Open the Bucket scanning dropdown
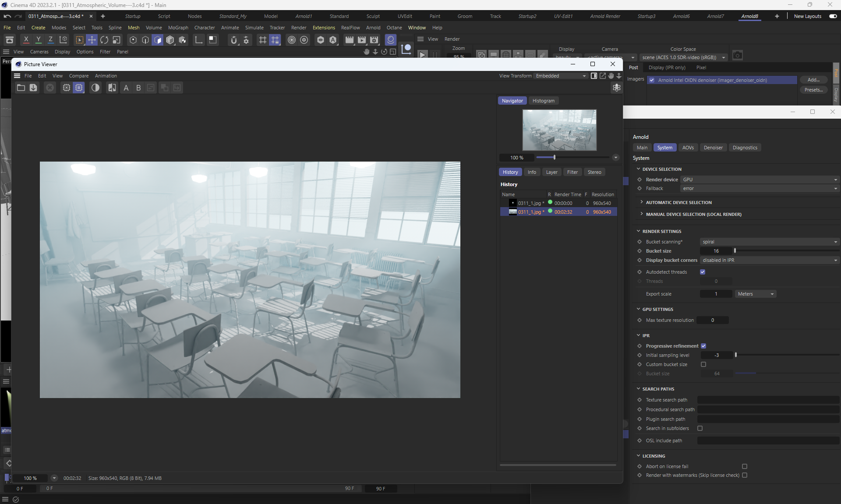 click(770, 242)
